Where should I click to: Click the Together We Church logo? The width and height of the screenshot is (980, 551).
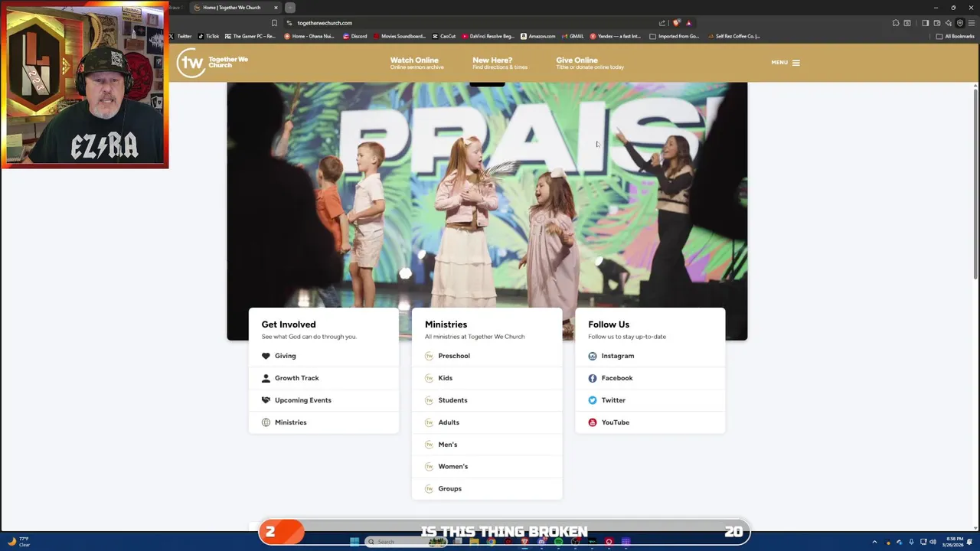tap(212, 63)
